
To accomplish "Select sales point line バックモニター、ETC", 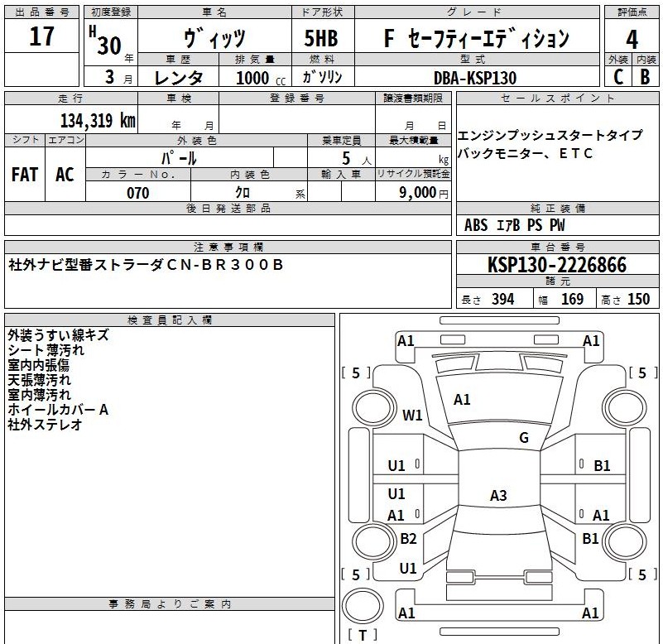I will click(x=525, y=153).
